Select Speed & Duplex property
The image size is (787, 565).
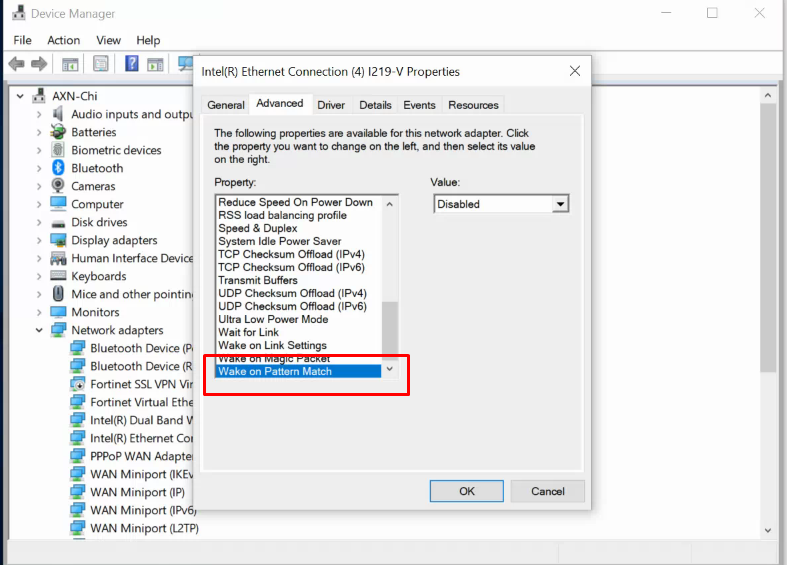tap(299, 228)
